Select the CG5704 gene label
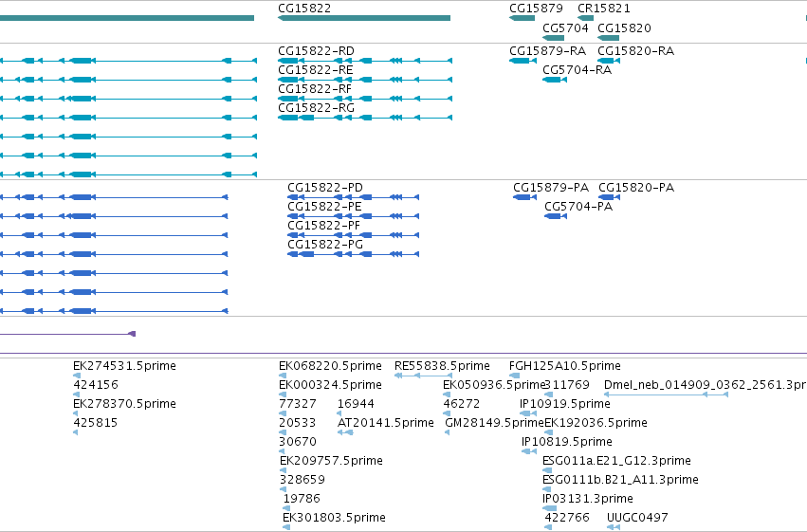 click(565, 28)
